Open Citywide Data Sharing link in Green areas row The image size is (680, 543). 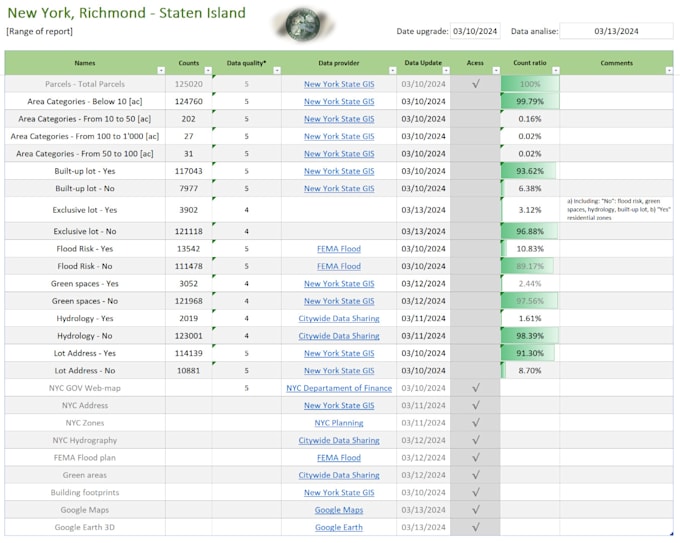(x=339, y=475)
